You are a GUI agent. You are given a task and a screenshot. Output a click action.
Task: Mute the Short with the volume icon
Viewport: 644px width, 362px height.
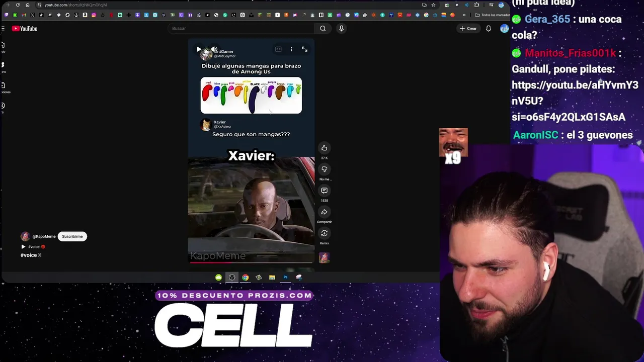click(214, 49)
